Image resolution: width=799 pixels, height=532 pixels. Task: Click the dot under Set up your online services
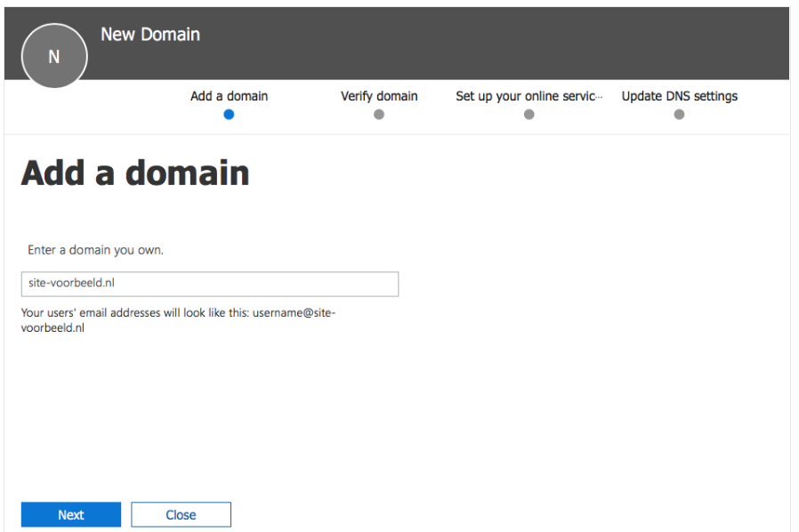click(x=529, y=114)
